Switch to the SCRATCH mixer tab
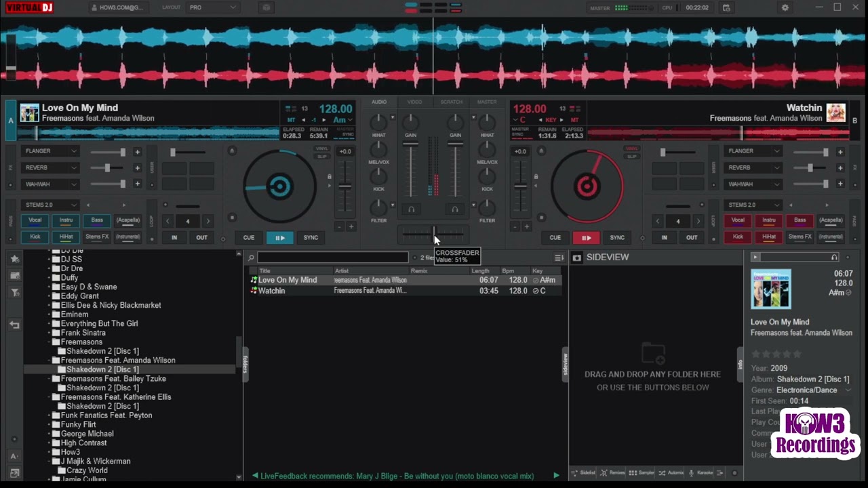868x488 pixels. (x=451, y=102)
